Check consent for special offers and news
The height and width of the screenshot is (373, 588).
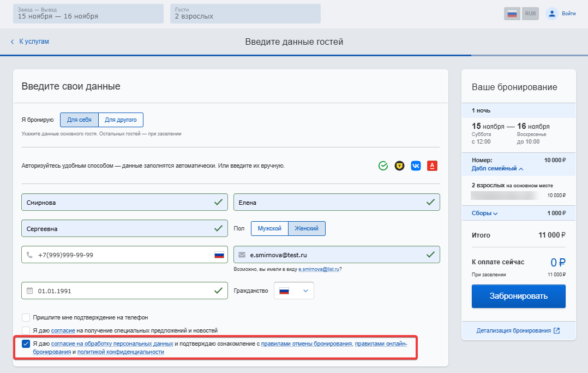point(26,330)
